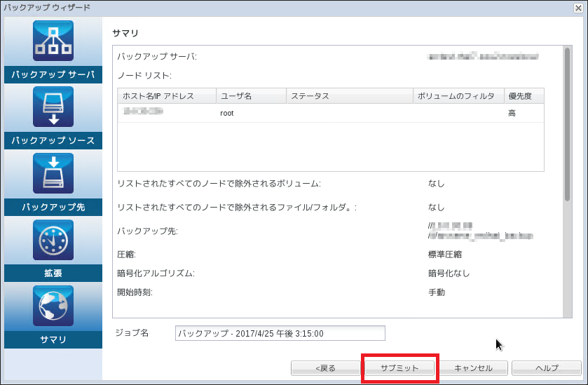The width and height of the screenshot is (588, 385).
Task: Select the バックアップ ソース sidebar label
Action: (x=53, y=140)
